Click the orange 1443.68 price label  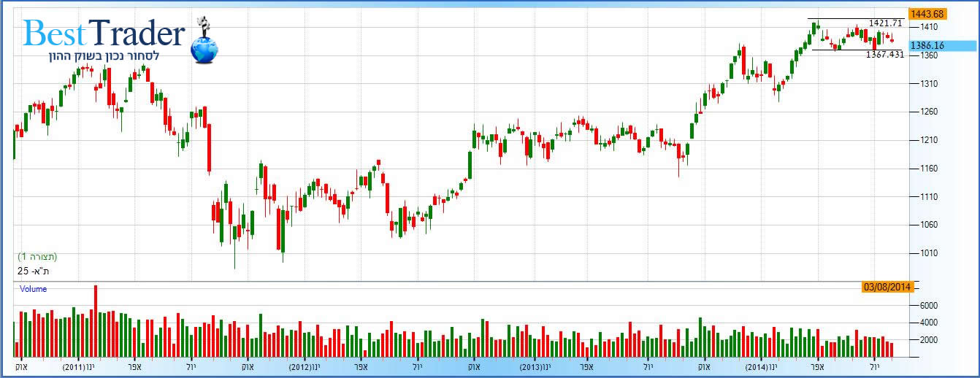(x=926, y=14)
